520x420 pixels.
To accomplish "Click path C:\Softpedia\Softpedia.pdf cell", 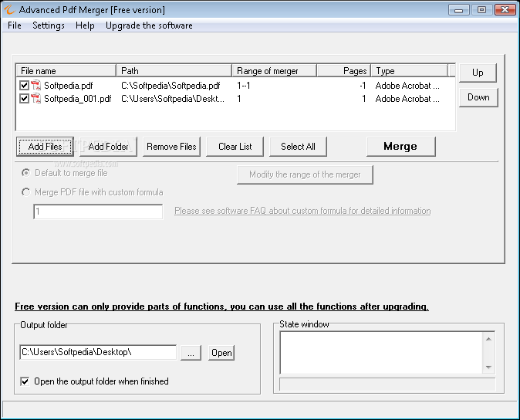I will click(171, 86).
